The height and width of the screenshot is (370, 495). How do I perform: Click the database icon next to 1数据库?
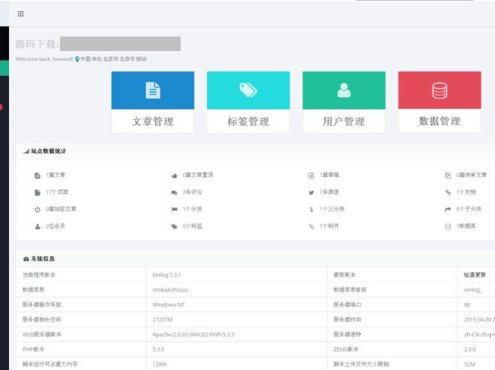(x=448, y=227)
